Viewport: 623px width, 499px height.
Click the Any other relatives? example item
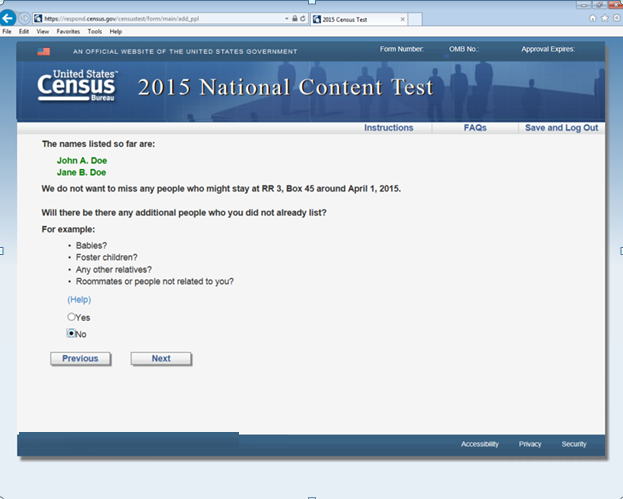coord(114,270)
